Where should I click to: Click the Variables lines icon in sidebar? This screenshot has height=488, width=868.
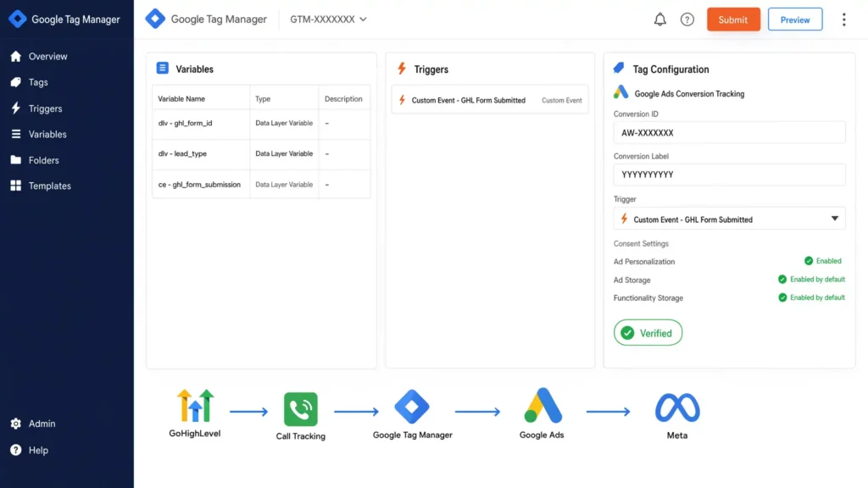click(15, 134)
